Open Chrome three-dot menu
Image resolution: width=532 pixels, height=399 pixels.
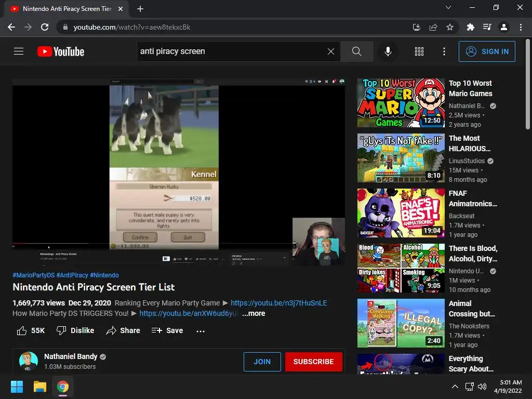[521, 27]
